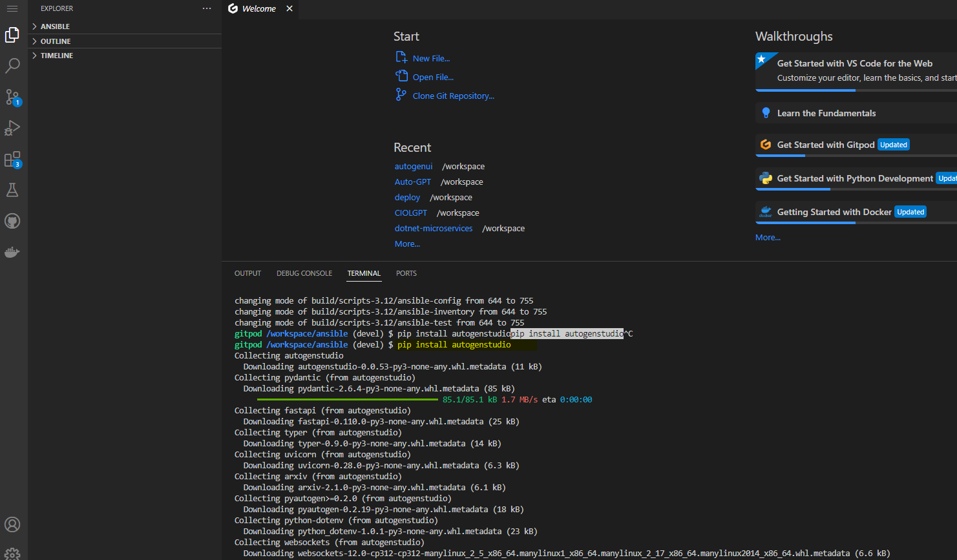Click the lightbulb Learn the Fundamentals icon

click(x=766, y=113)
